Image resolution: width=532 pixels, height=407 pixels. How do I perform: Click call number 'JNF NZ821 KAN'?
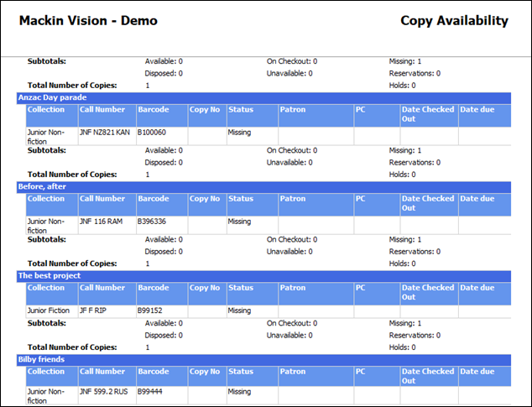105,133
